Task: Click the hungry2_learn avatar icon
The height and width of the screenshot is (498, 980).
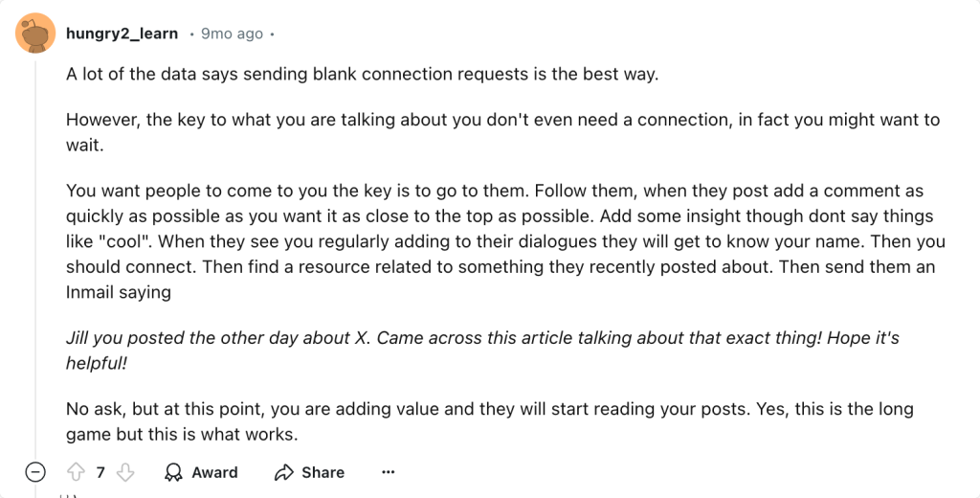Action: point(35,34)
